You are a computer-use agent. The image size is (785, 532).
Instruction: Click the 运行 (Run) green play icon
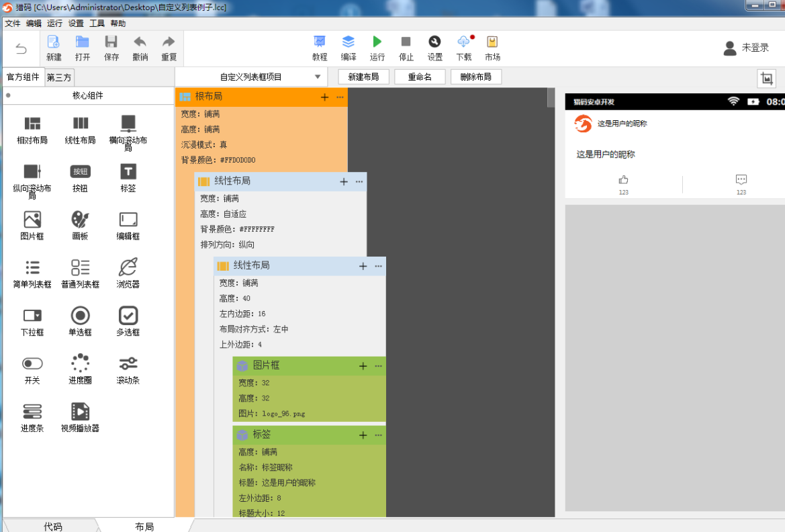click(x=377, y=42)
